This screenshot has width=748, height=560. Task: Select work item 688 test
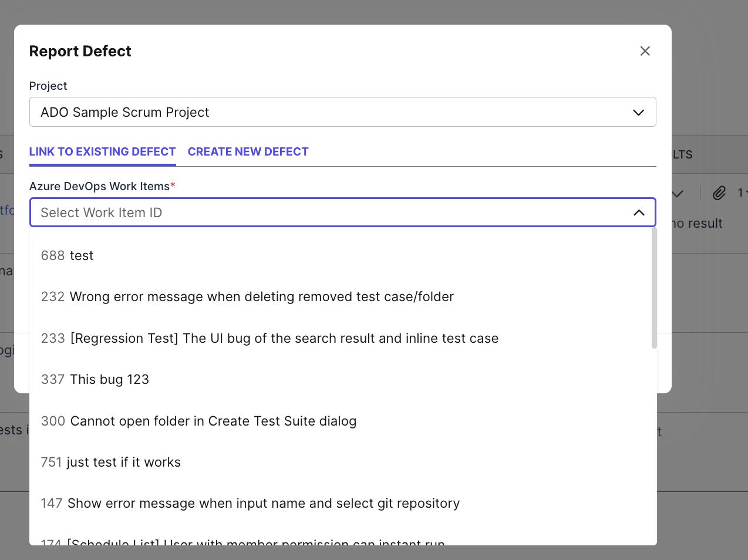(67, 255)
